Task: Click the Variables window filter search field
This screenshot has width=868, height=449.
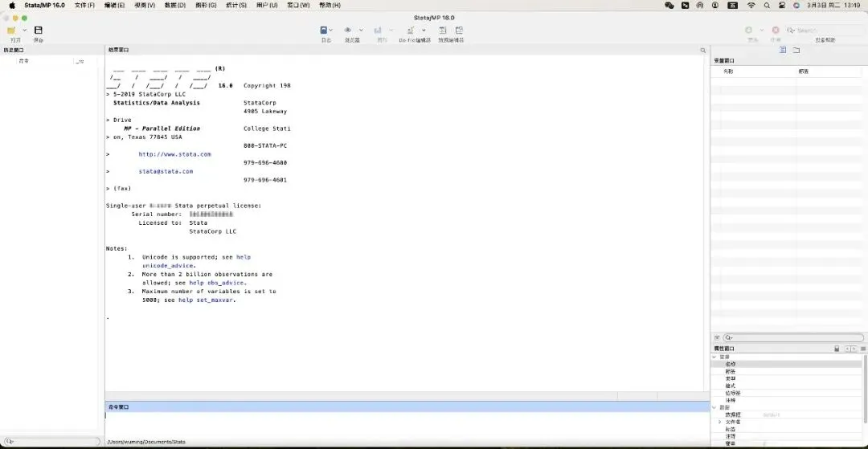Action: pyautogui.click(x=793, y=337)
